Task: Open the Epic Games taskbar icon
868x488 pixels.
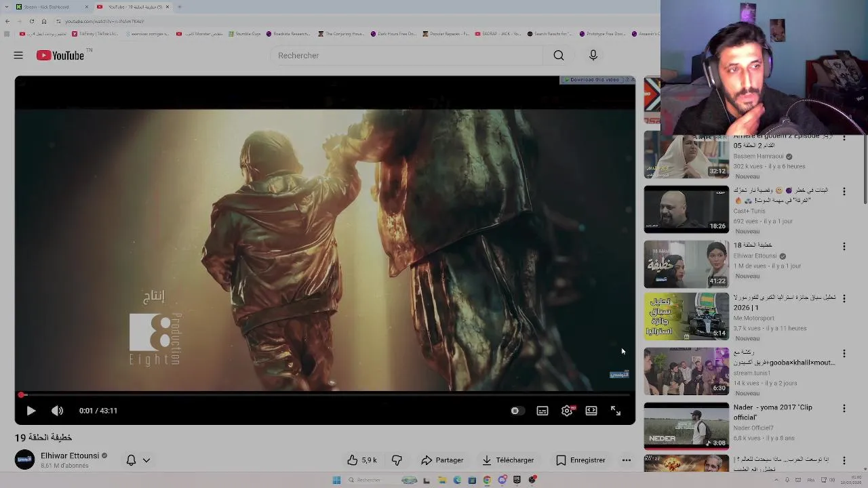Action: coord(517,480)
